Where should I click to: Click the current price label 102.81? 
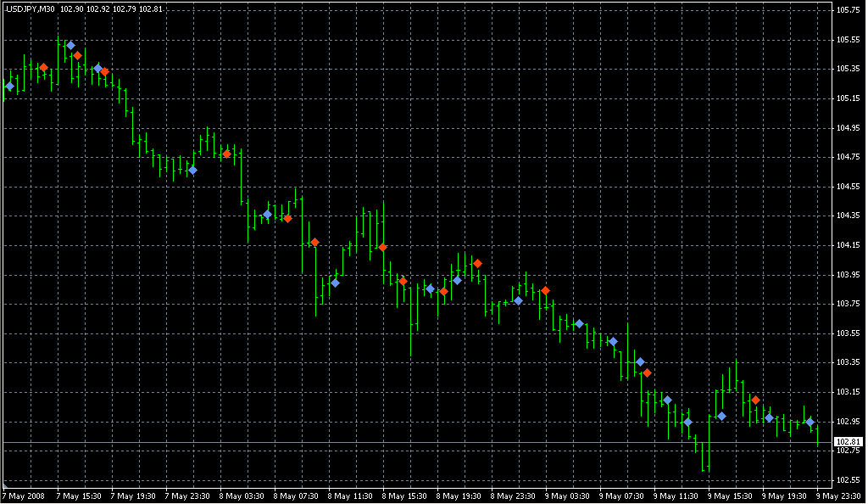coord(848,442)
